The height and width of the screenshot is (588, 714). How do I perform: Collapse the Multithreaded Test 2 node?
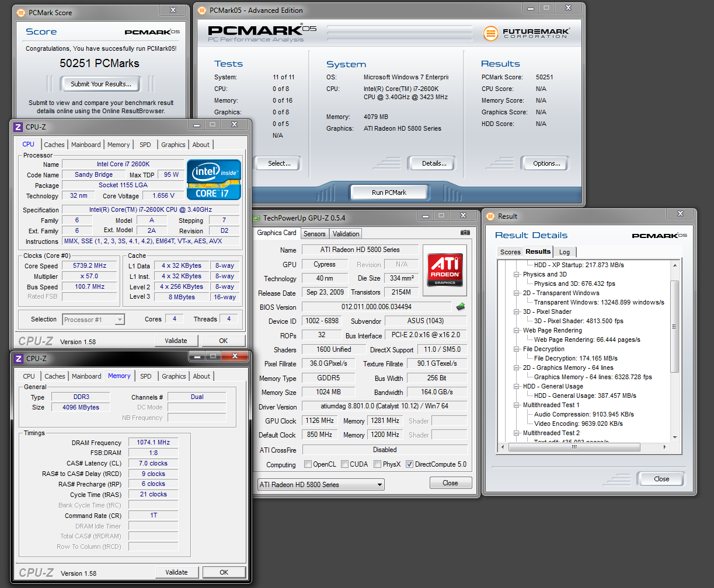pos(517,433)
